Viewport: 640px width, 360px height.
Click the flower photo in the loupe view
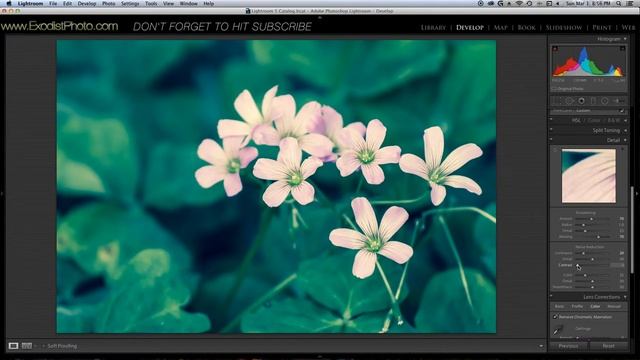(x=276, y=187)
